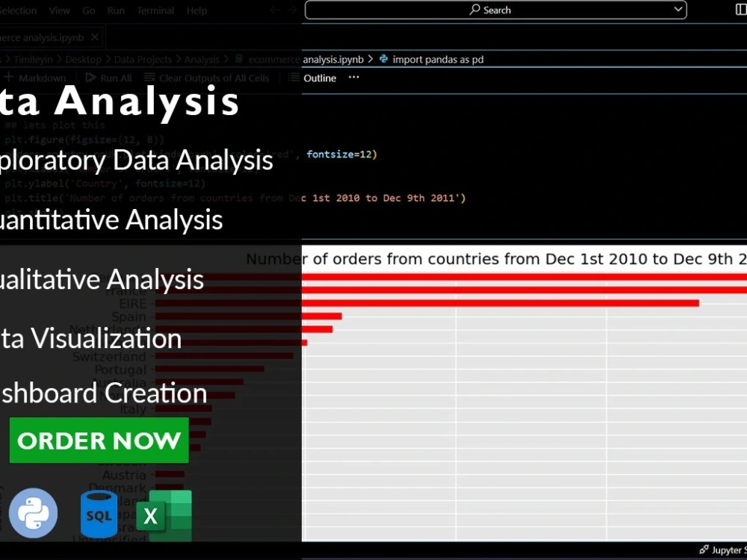Click the SQL database icon
Viewport: 747px width, 560px height.
[99, 514]
